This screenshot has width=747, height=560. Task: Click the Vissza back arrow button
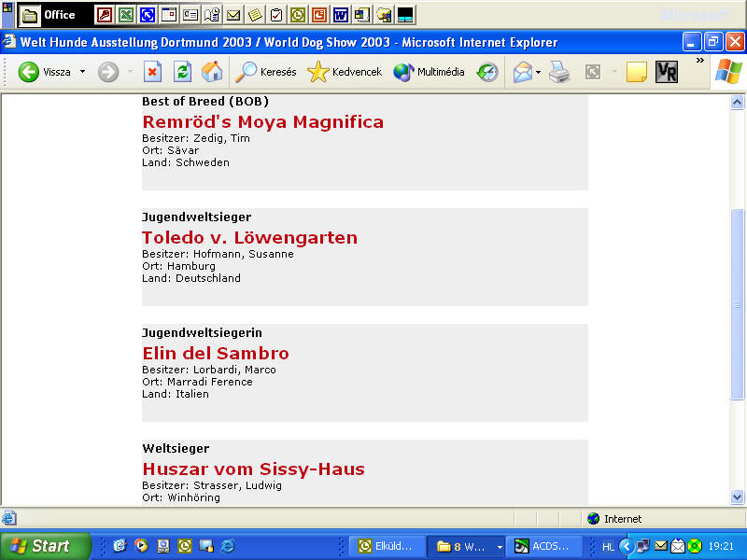tap(29, 72)
